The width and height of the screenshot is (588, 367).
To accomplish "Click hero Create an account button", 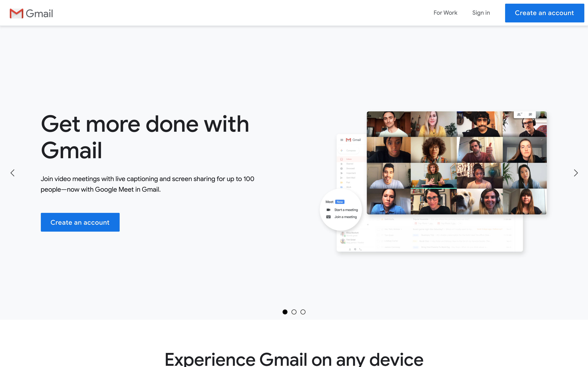I will pyautogui.click(x=80, y=222).
